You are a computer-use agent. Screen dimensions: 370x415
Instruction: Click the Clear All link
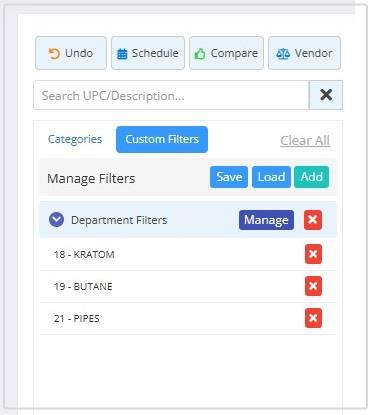[x=305, y=140]
